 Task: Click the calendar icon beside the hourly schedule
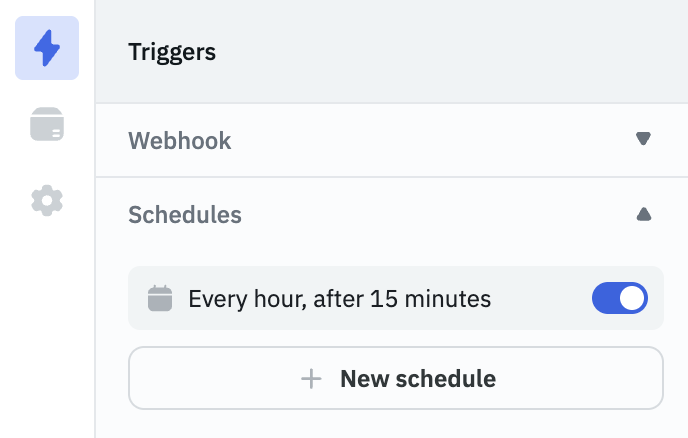[160, 298]
